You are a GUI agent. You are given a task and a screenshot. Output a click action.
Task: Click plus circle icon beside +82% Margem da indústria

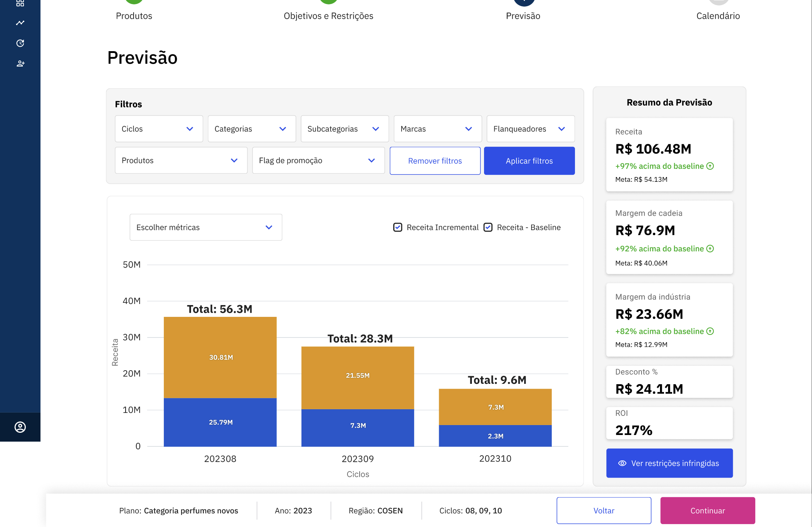point(710,331)
